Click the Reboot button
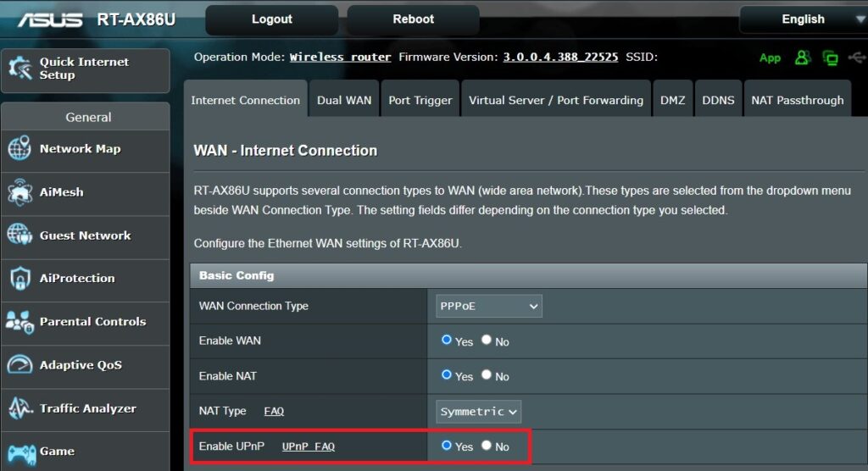Image resolution: width=868 pixels, height=471 pixels. [413, 19]
